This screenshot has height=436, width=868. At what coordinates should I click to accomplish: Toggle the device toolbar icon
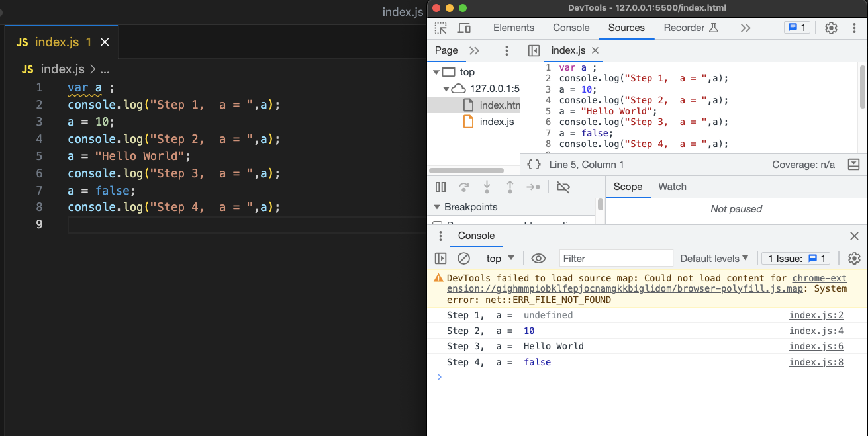point(464,28)
